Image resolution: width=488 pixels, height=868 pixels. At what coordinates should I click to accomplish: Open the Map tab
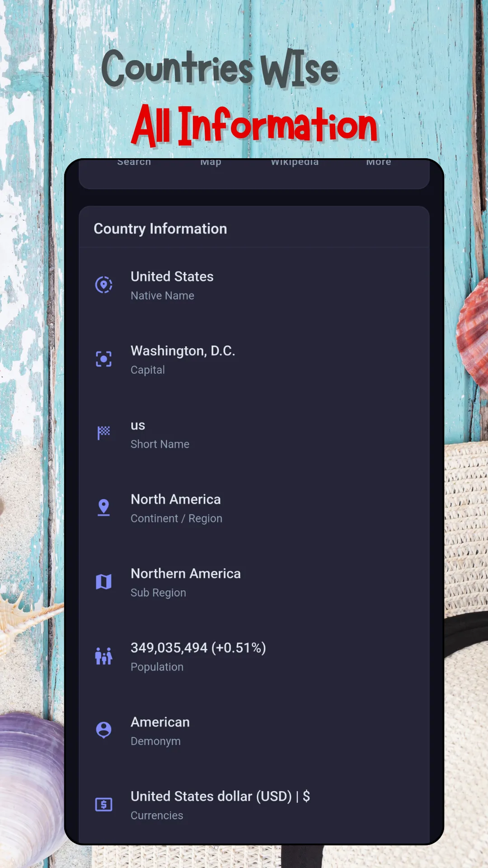point(211,162)
